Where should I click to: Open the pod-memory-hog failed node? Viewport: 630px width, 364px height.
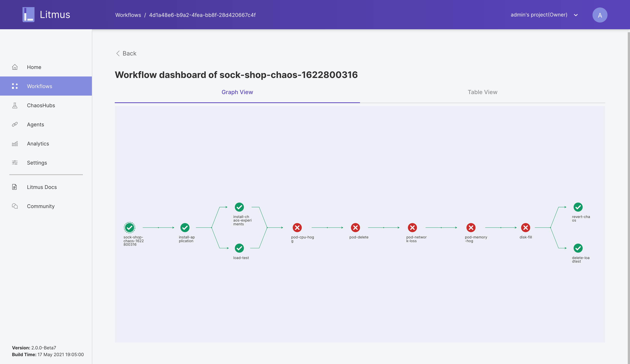[471, 228]
